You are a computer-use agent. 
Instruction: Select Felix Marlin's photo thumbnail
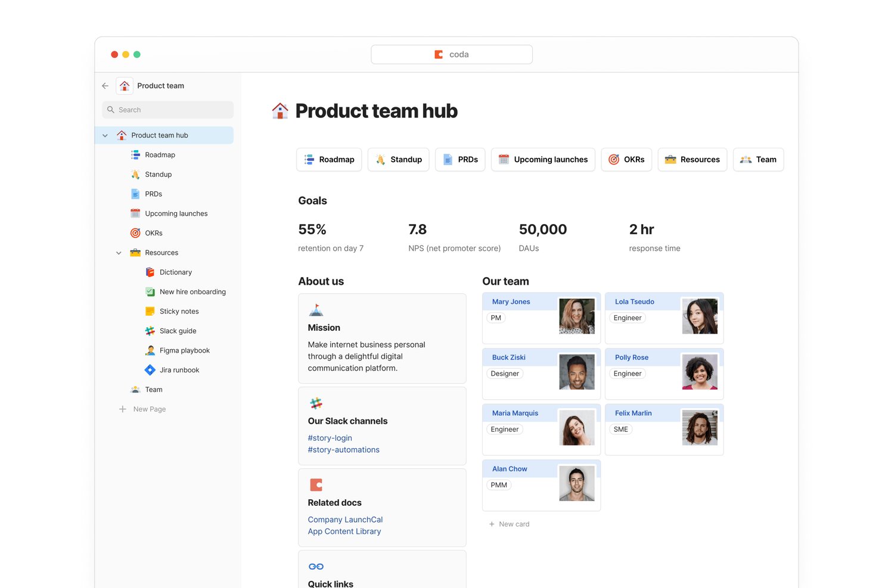(700, 428)
